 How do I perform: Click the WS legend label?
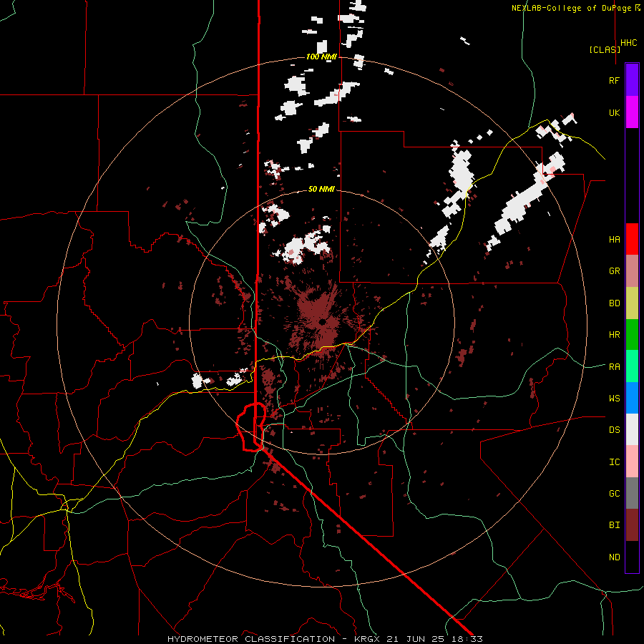click(614, 399)
